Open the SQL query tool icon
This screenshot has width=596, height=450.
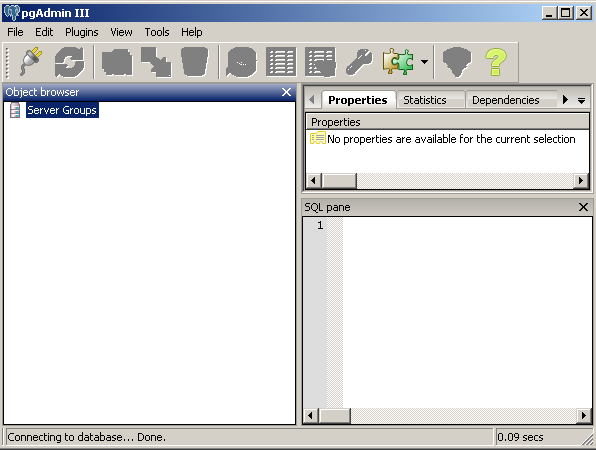pyautogui.click(x=241, y=62)
